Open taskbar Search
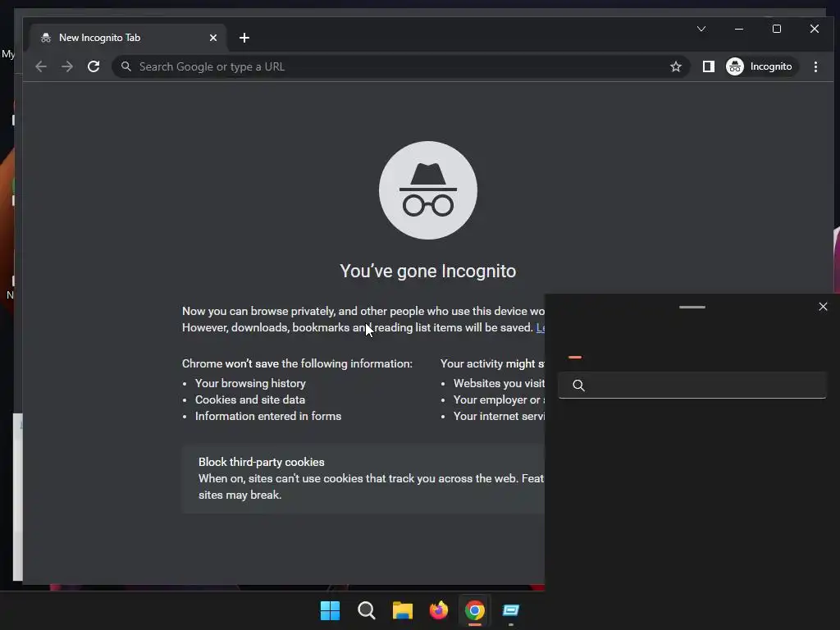Image resolution: width=840 pixels, height=630 pixels. click(367, 610)
